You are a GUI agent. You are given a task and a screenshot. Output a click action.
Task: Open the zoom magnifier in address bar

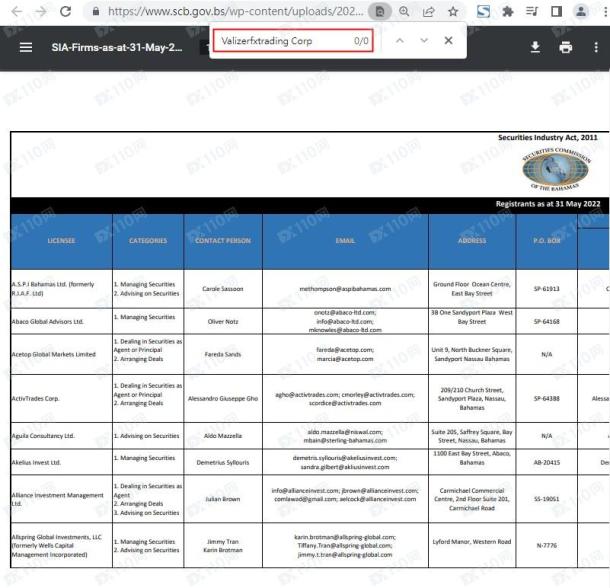point(404,12)
